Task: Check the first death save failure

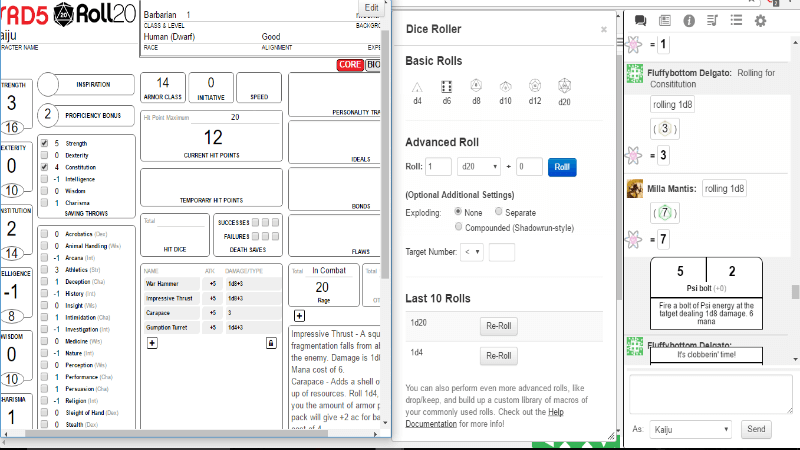Action: (x=256, y=236)
